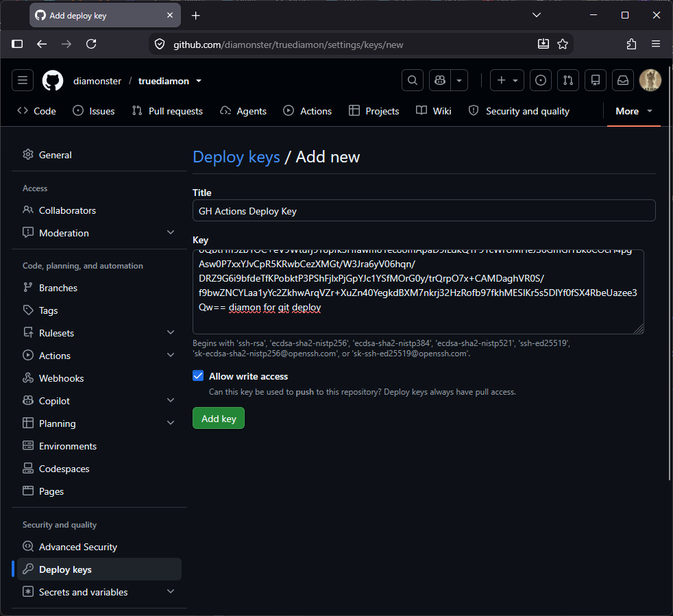Open Tags settings
This screenshot has width=673, height=616.
[99, 310]
